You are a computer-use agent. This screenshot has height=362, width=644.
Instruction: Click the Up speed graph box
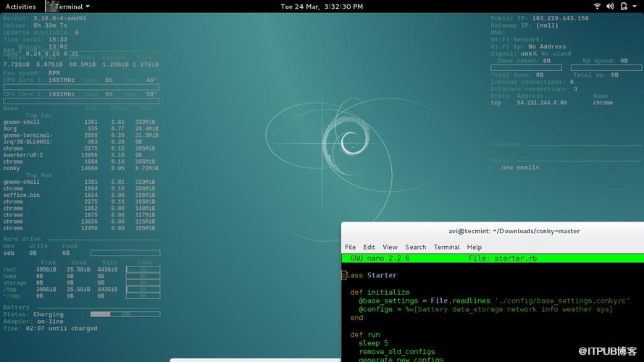click(x=606, y=68)
